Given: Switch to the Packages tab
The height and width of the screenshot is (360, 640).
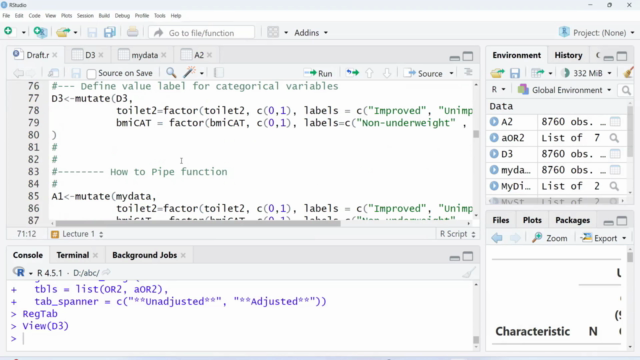Looking at the screenshot, I should tap(572, 220).
